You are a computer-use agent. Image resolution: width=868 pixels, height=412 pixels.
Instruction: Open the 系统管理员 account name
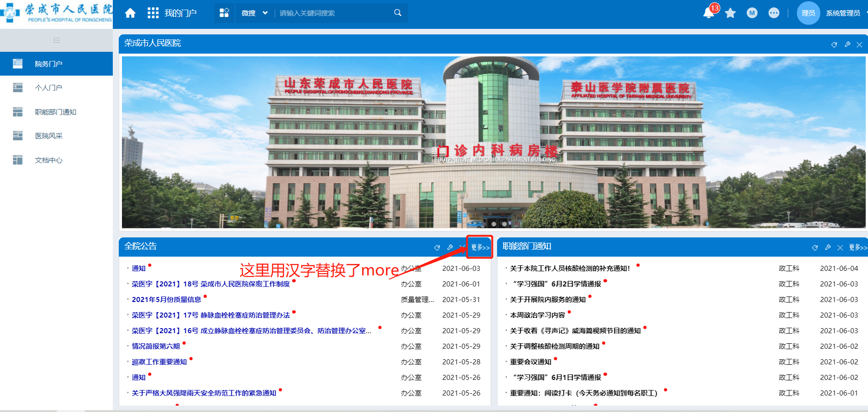click(x=843, y=13)
